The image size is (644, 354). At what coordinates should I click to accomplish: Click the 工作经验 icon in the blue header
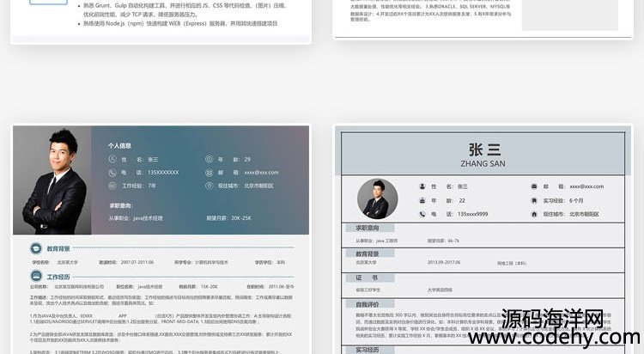coord(112,186)
